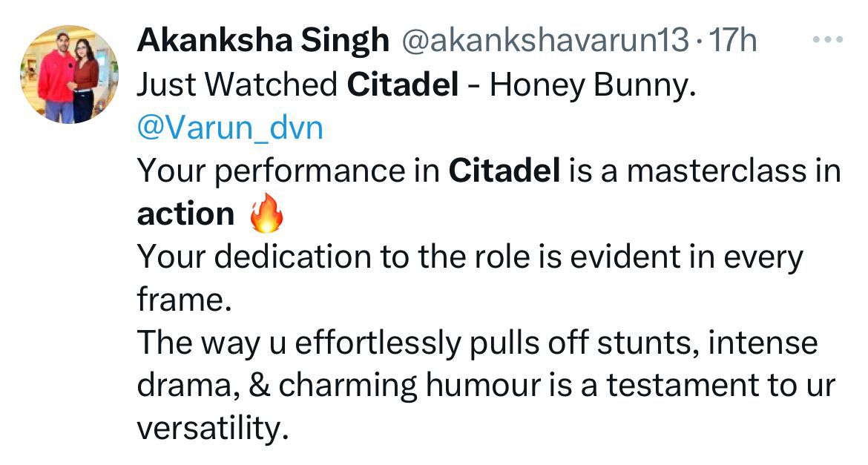Click the Honey Bunny text
868x465 pixels.
click(x=592, y=86)
